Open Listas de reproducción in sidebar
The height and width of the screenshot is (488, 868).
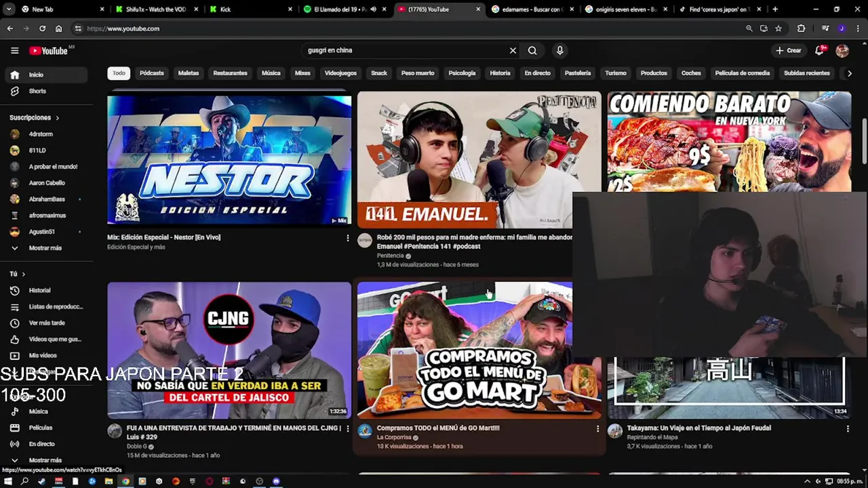[46, 306]
